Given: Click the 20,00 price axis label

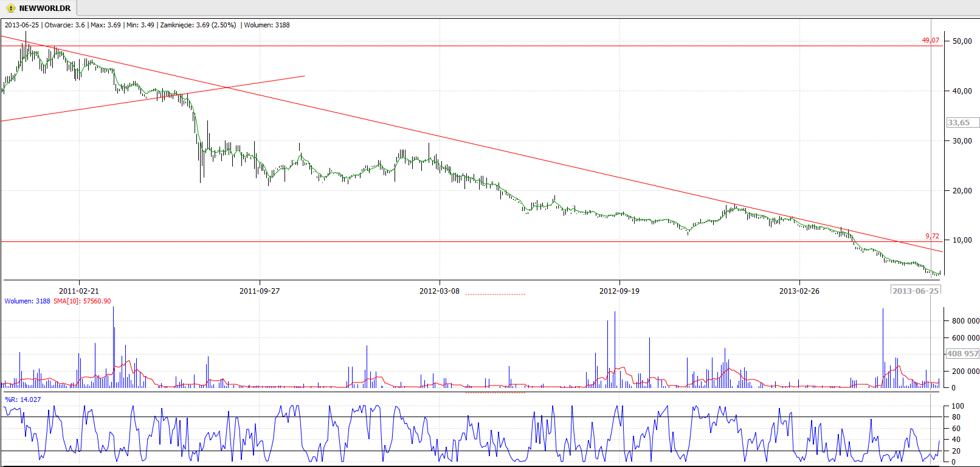Looking at the screenshot, I should (x=962, y=190).
